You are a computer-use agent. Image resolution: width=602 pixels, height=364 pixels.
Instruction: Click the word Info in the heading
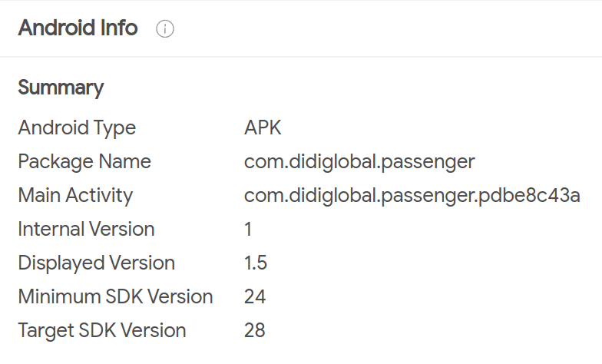point(118,28)
